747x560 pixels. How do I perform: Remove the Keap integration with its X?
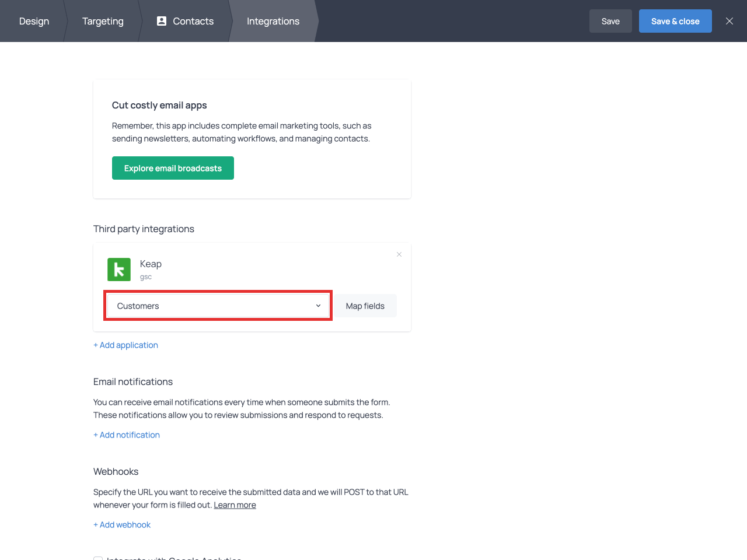(x=399, y=254)
